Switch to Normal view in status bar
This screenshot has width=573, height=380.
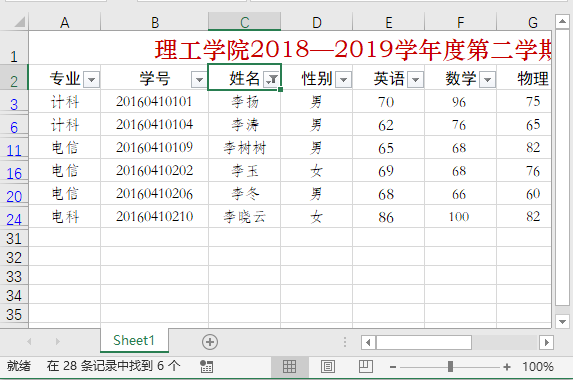click(289, 366)
